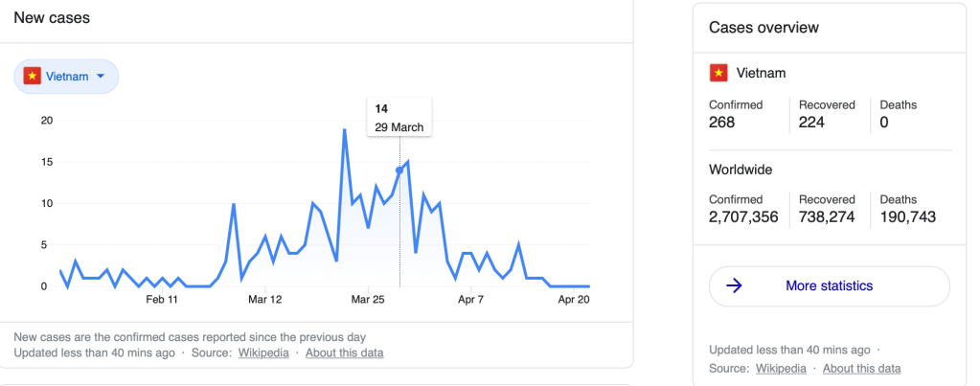Click About this data in overview panel
Viewport: 980px width, 386px height.
tap(861, 369)
